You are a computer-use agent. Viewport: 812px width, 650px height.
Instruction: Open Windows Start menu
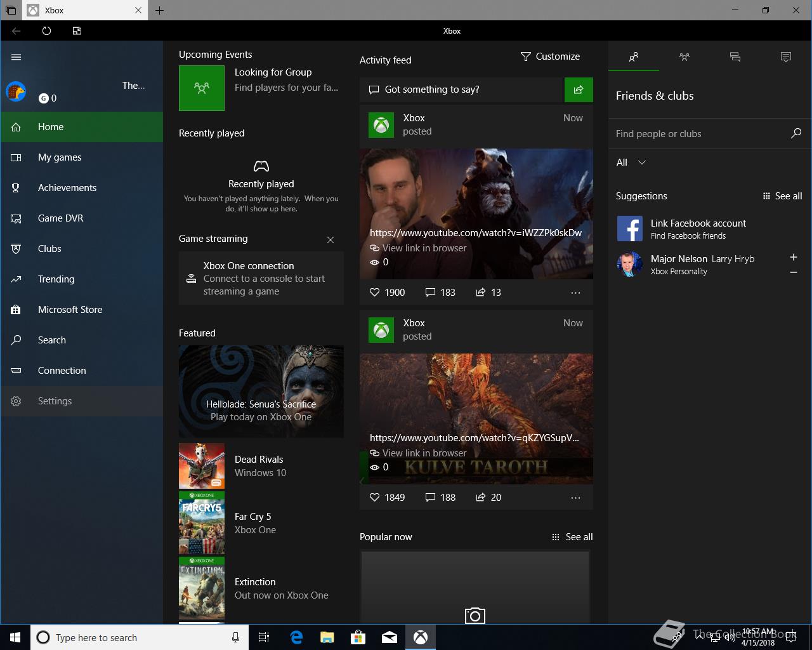(15, 637)
